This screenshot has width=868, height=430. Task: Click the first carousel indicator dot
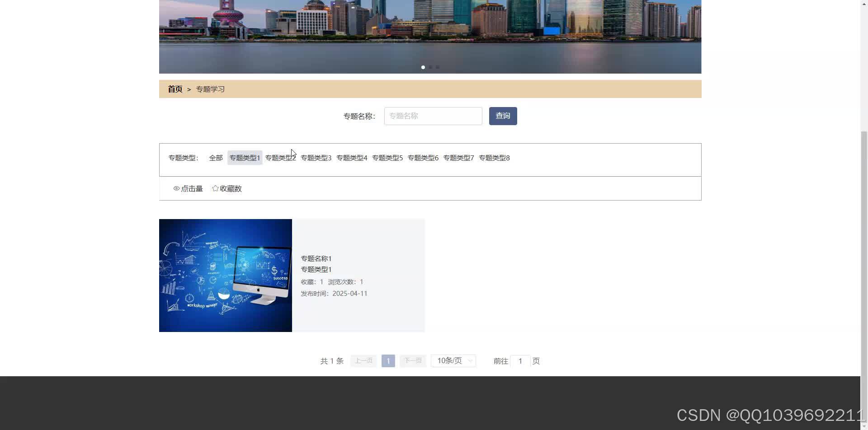423,67
